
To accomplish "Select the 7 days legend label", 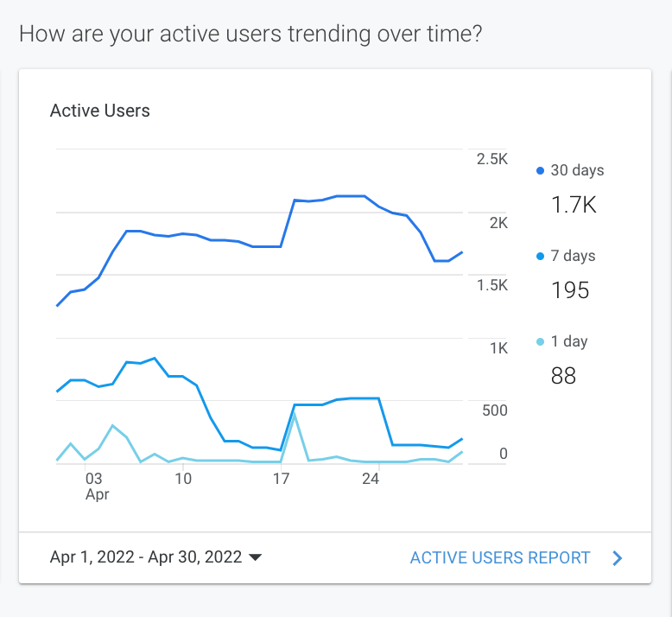I will (573, 256).
